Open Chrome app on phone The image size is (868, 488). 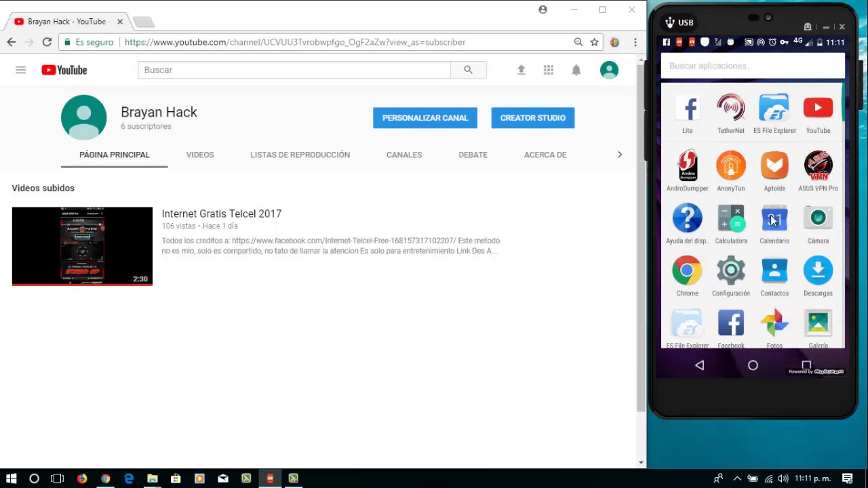point(688,276)
